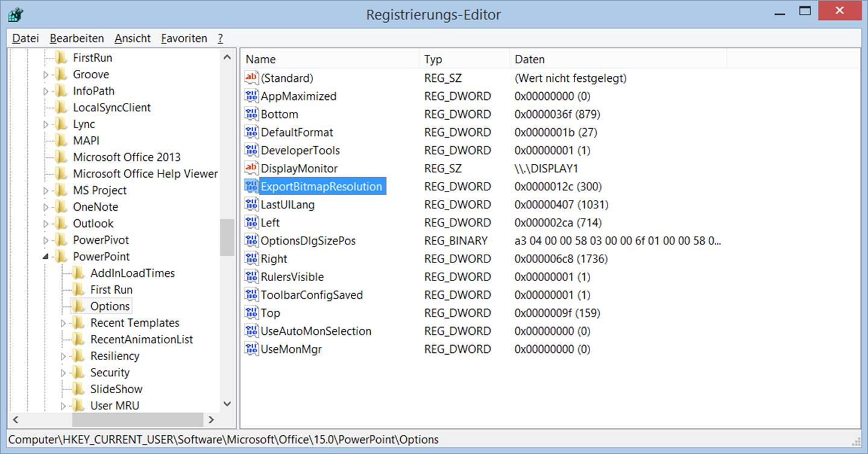Click the tree scroll up arrow
Viewport: 868px width, 454px height.
(227, 58)
